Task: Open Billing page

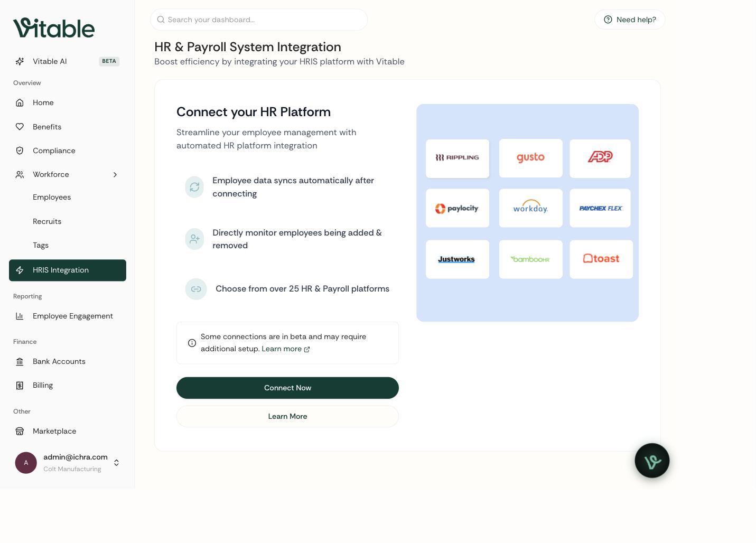Action: [68, 386]
